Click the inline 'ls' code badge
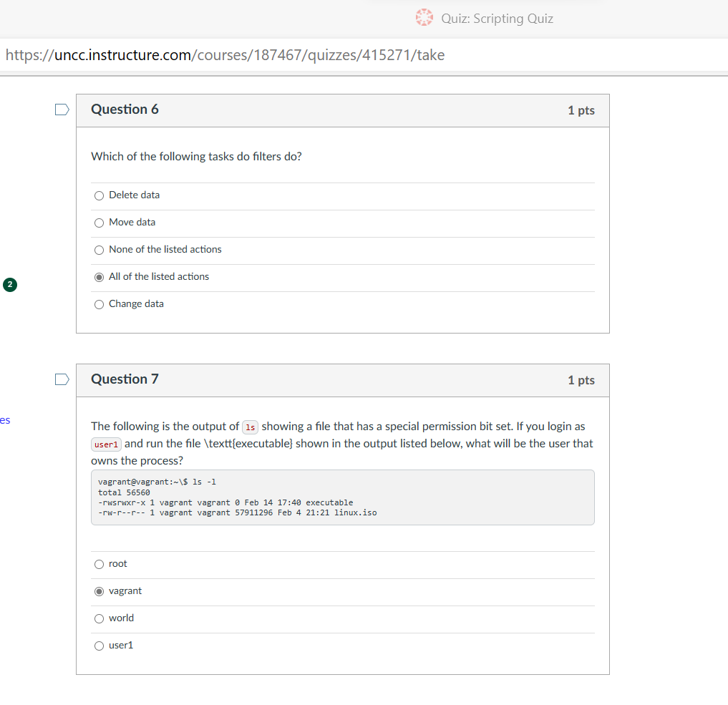 coord(250,427)
